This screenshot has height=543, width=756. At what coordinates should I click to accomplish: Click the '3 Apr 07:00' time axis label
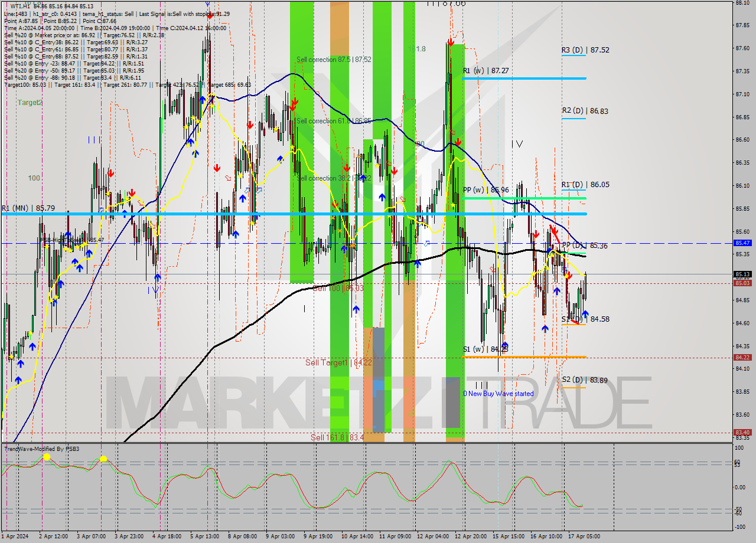pyautogui.click(x=92, y=537)
